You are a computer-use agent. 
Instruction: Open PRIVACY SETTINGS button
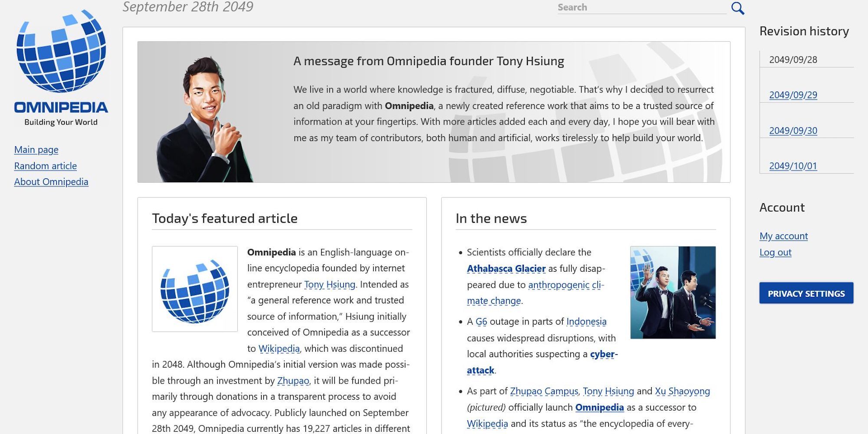806,293
